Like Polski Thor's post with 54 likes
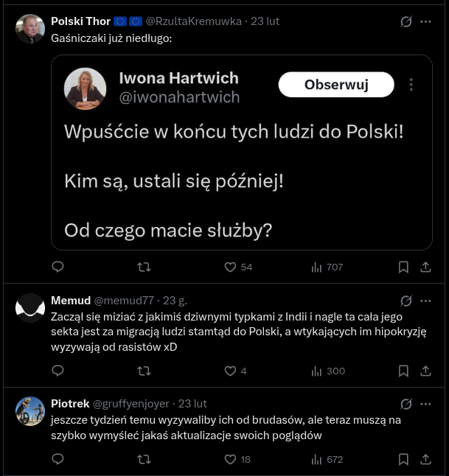This screenshot has height=476, width=449. coord(230,267)
